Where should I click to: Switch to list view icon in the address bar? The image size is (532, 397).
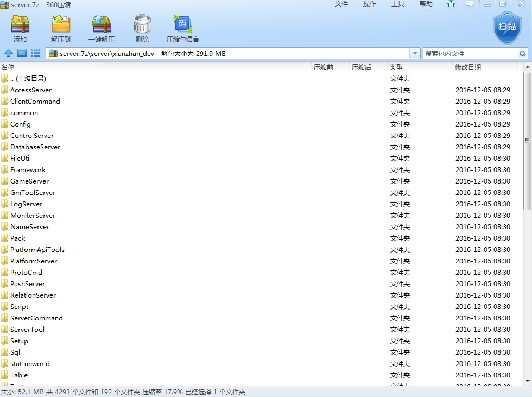tap(36, 53)
